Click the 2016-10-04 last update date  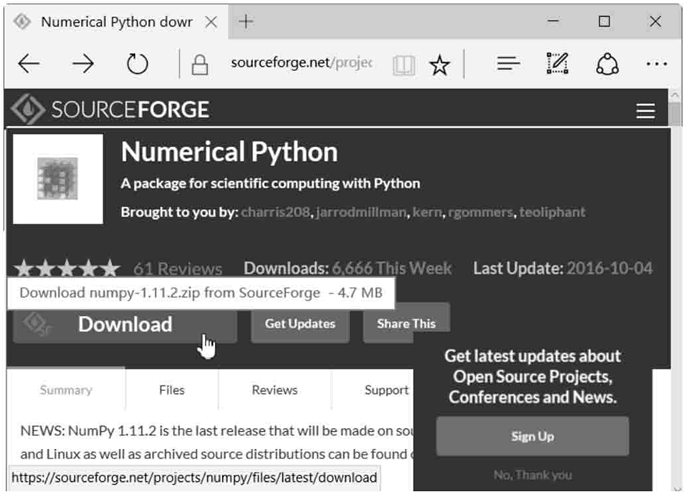point(609,268)
